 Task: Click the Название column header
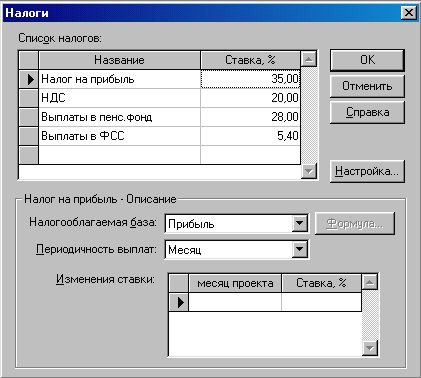click(x=120, y=60)
